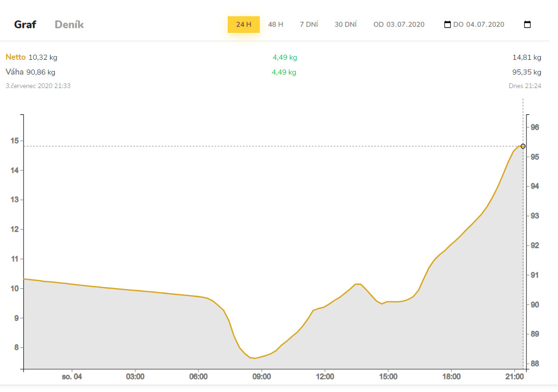558x392 pixels.
Task: Switch to the Deník tab
Action: (69, 25)
